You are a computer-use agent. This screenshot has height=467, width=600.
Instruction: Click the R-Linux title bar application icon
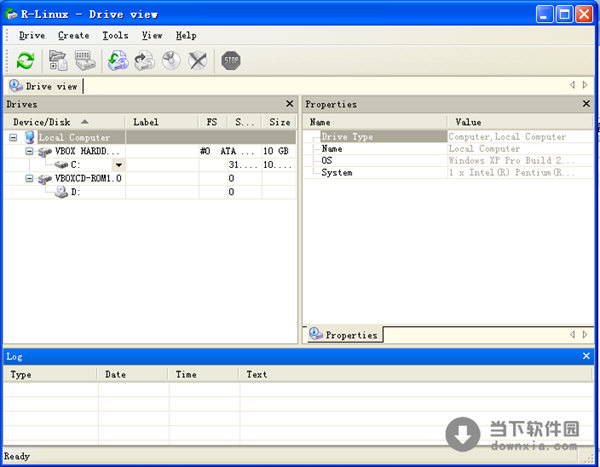[11, 14]
